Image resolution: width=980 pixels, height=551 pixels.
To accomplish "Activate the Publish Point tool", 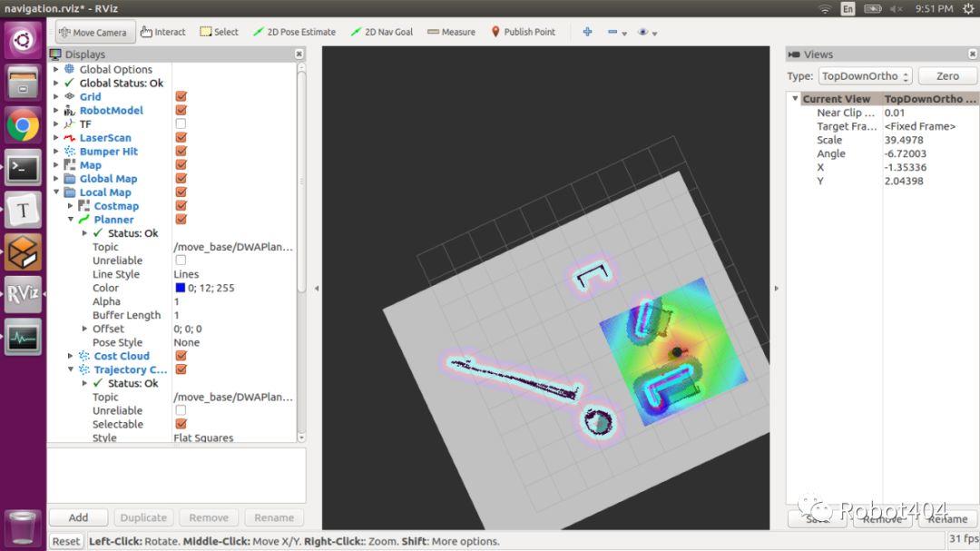I will pyautogui.click(x=523, y=32).
